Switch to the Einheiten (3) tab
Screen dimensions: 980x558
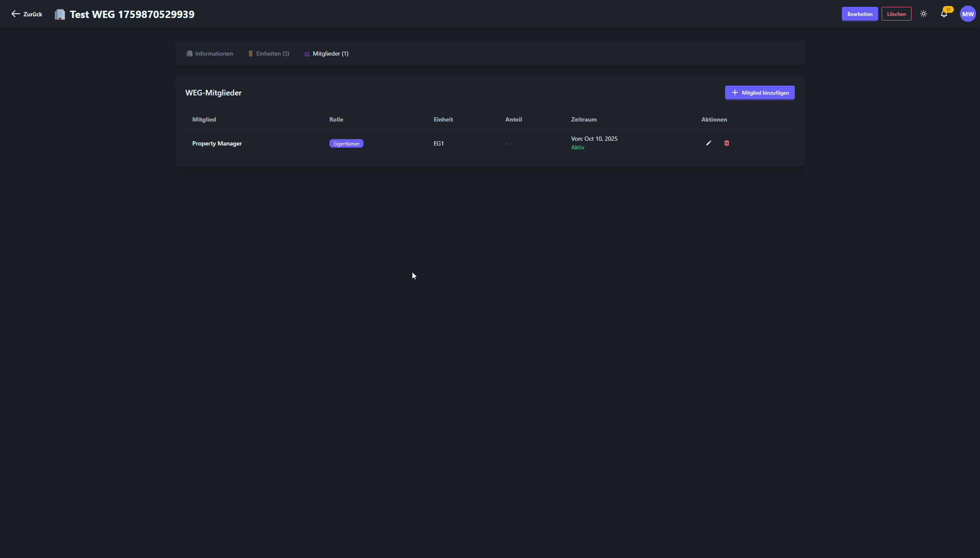pos(269,53)
